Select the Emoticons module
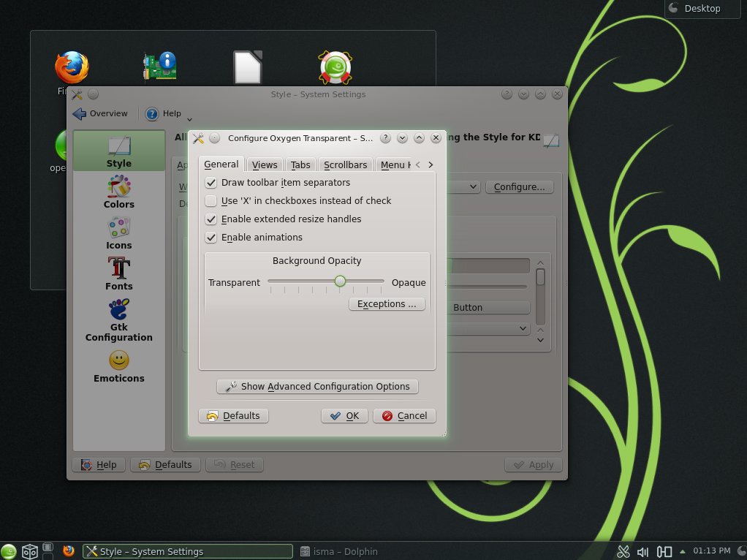 coord(118,366)
